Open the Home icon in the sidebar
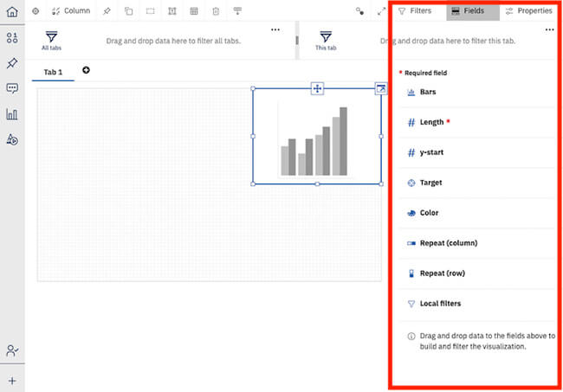The image size is (563, 392). tap(12, 12)
